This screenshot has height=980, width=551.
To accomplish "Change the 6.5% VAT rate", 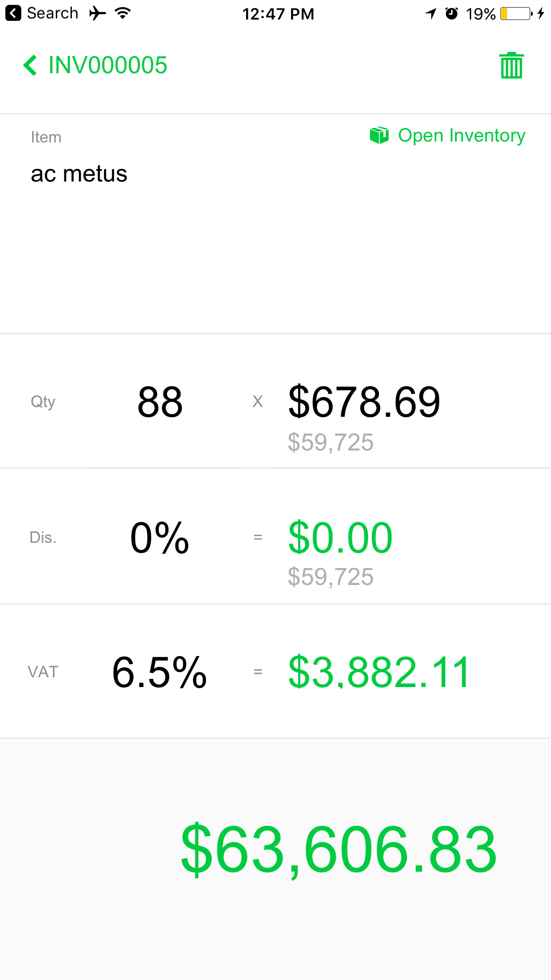I will coord(160,672).
